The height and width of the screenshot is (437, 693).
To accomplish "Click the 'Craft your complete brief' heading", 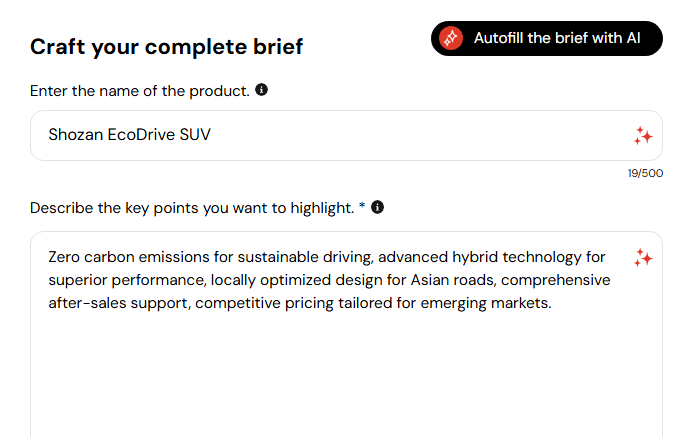I will tap(167, 47).
